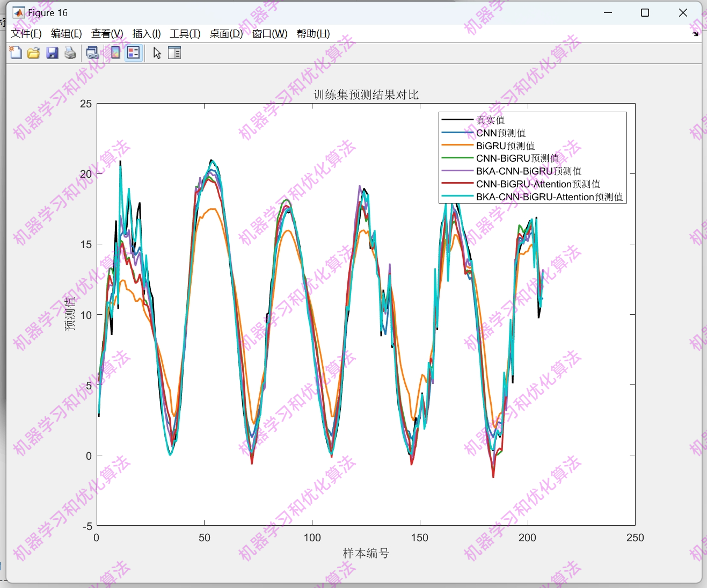Select the CNN-BiGRU-Attention预测值 legend entry
This screenshot has height=588, width=707.
[538, 184]
